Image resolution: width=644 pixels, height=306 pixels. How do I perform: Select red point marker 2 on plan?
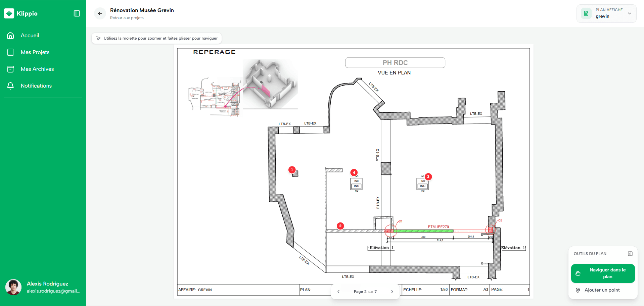coord(340,226)
